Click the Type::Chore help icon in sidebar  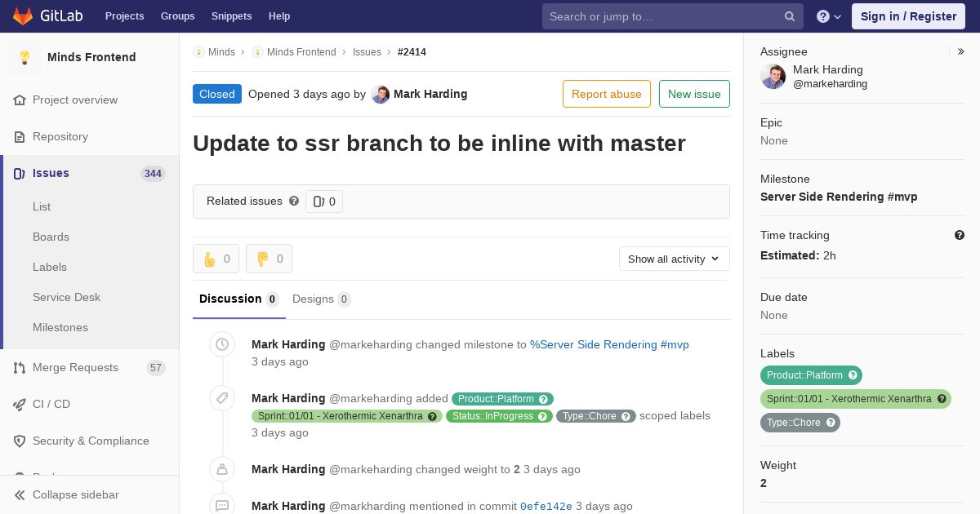831,423
